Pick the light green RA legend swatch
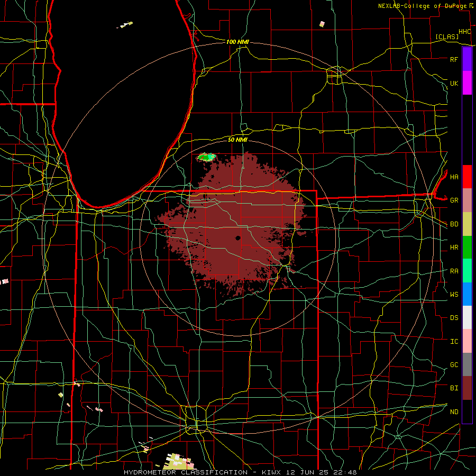Viewport: 476px width, 476px height. [467, 271]
